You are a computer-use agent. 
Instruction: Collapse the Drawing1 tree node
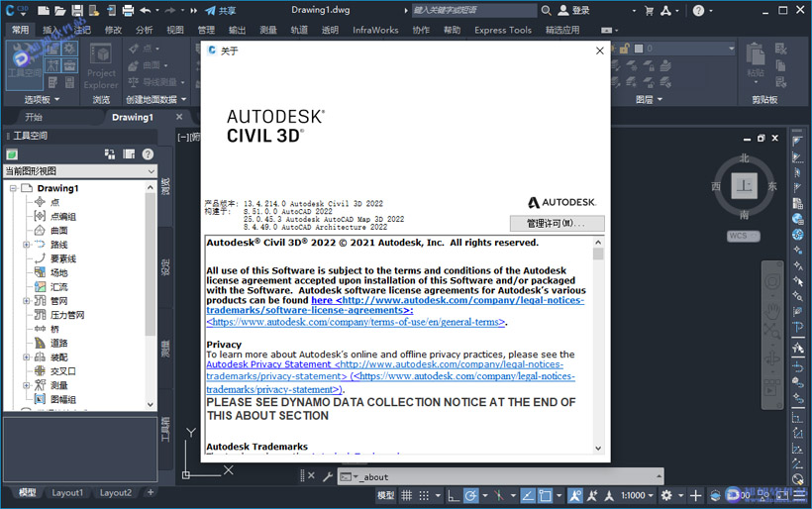pos(14,188)
